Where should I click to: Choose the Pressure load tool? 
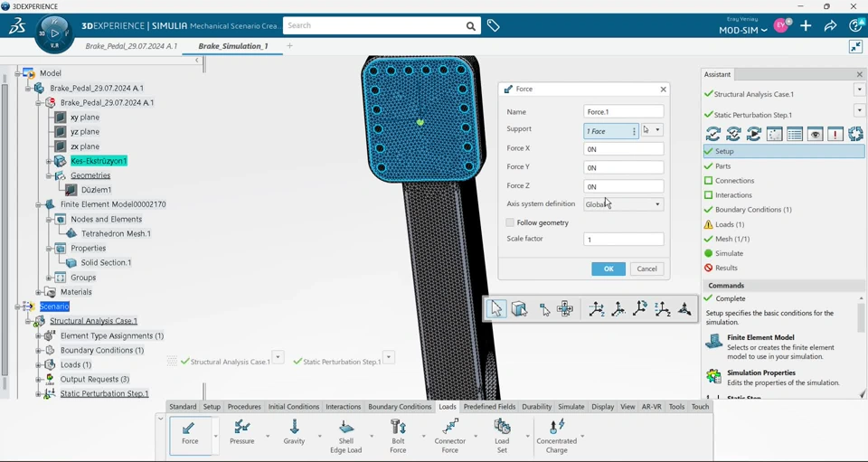(242, 433)
